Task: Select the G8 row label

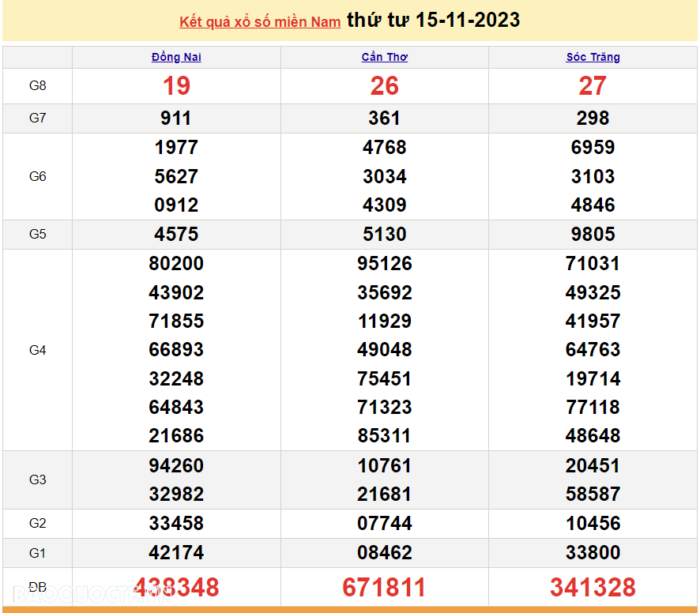Action: pyautogui.click(x=37, y=86)
